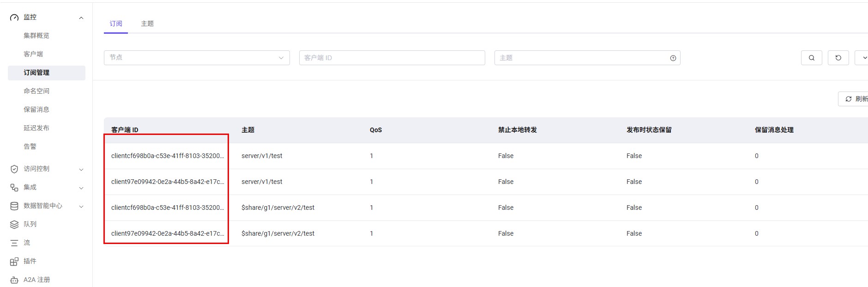This screenshot has height=287, width=868.
Task: Click the help icon in 主题 filter
Action: point(673,58)
